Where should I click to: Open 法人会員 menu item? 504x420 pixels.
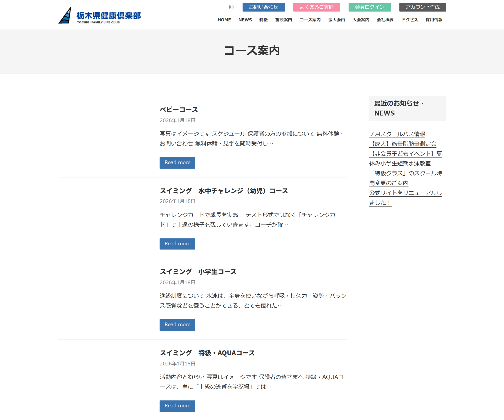[336, 20]
